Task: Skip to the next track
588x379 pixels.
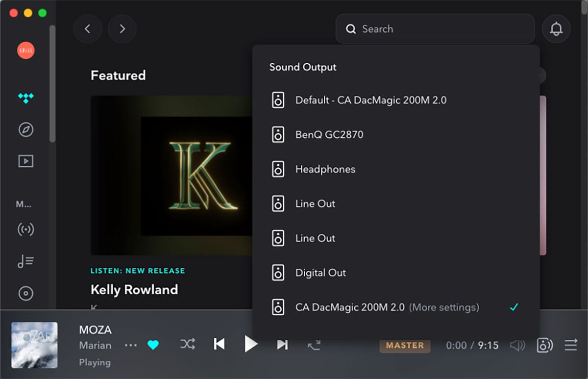Action: point(282,344)
